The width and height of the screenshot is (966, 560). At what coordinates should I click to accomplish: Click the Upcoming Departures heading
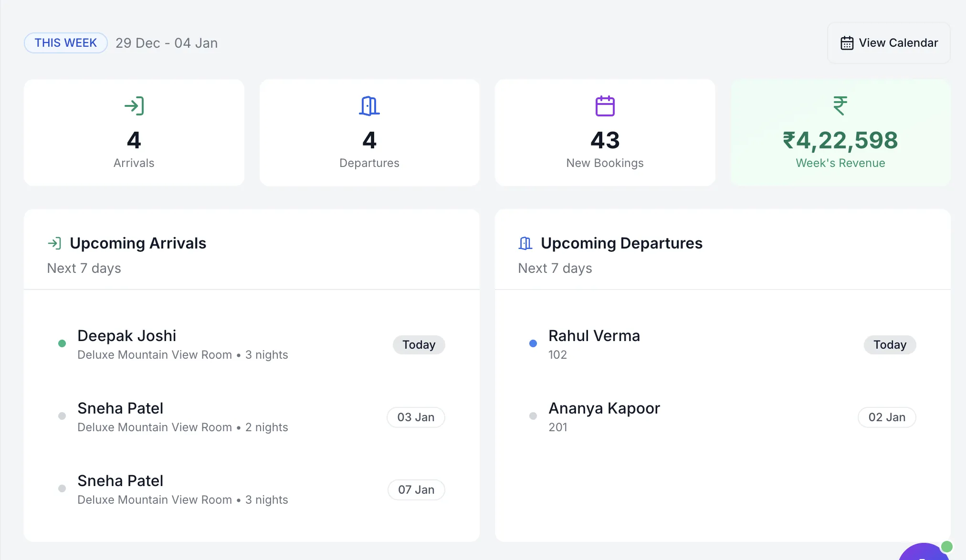pos(621,243)
